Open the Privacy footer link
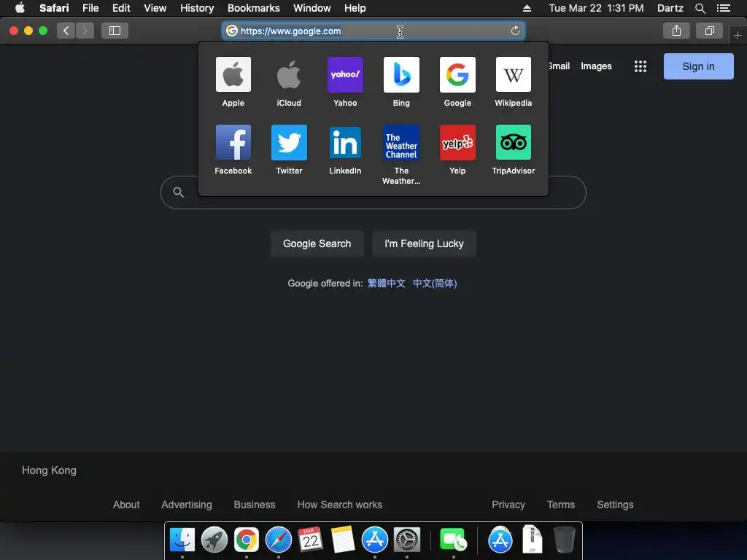 (508, 505)
